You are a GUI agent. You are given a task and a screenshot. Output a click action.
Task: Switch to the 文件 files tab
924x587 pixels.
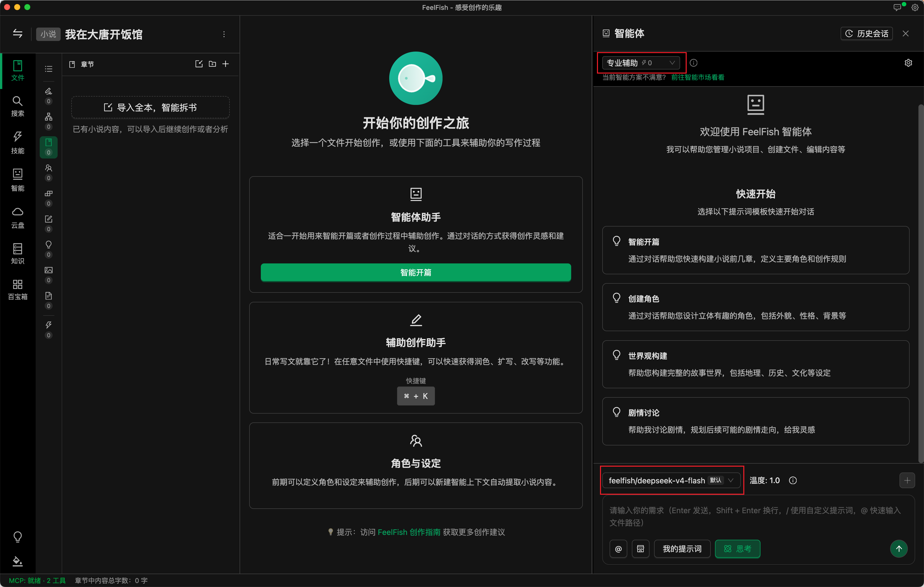[x=18, y=71]
